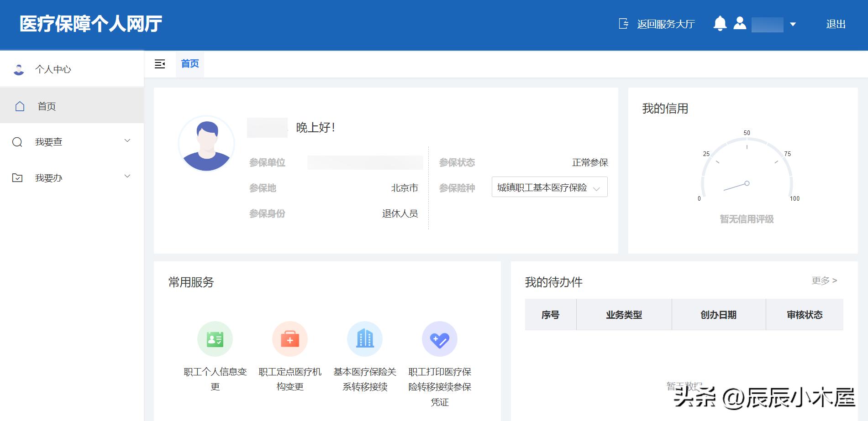Collapse the sidebar with the menu toggle

[x=160, y=64]
